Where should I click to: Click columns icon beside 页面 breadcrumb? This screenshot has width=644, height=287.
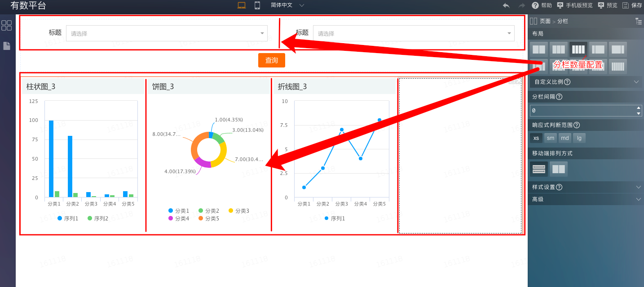click(x=534, y=21)
